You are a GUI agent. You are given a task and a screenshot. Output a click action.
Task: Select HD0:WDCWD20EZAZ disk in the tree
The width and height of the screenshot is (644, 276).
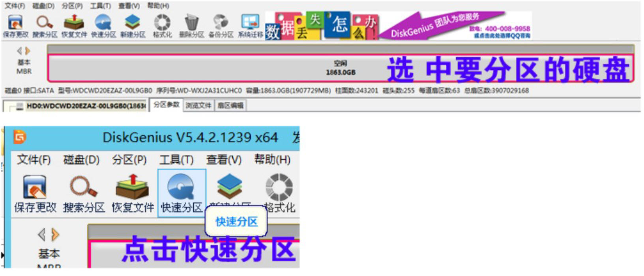(86, 106)
